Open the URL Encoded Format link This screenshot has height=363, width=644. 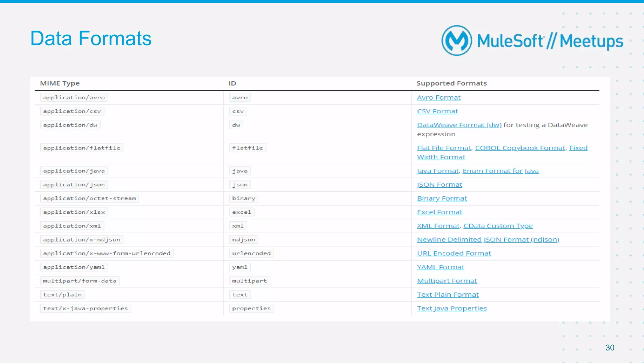point(454,253)
